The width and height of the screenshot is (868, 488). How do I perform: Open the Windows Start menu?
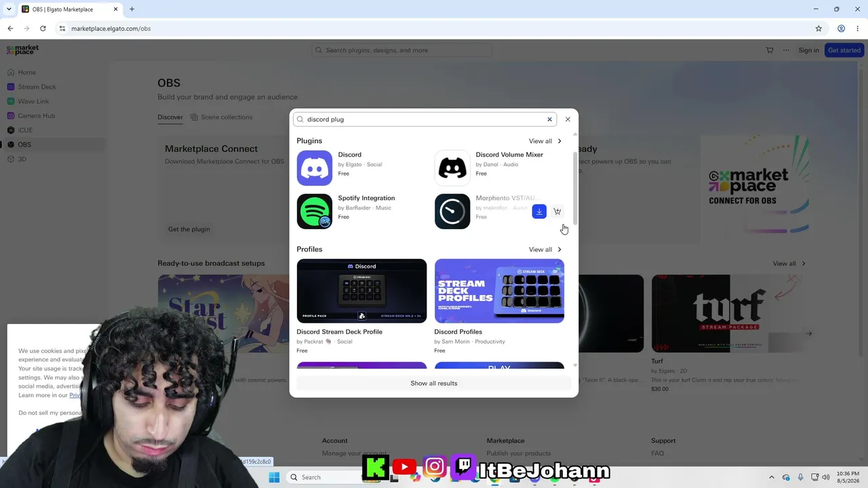274,477
